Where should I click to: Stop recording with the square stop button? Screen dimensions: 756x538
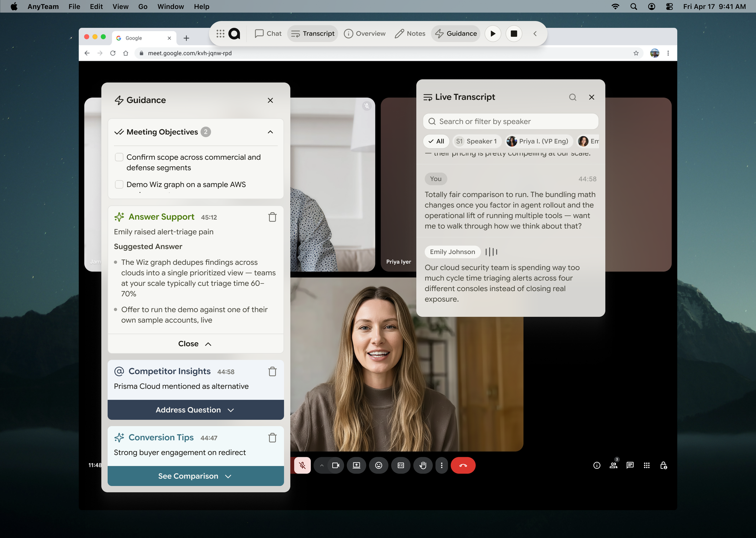[514, 33]
